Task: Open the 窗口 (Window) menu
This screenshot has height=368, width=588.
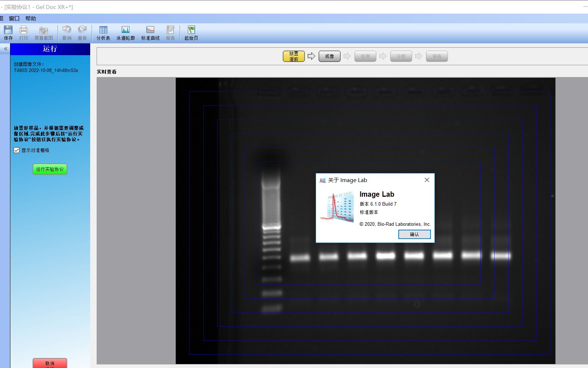Action: pyautogui.click(x=14, y=18)
